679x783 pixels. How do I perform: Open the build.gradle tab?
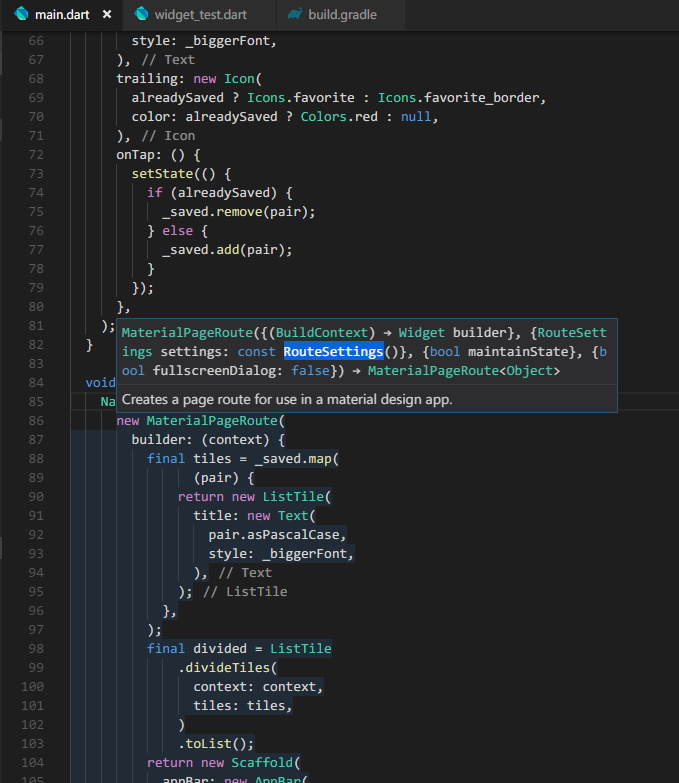(x=342, y=15)
